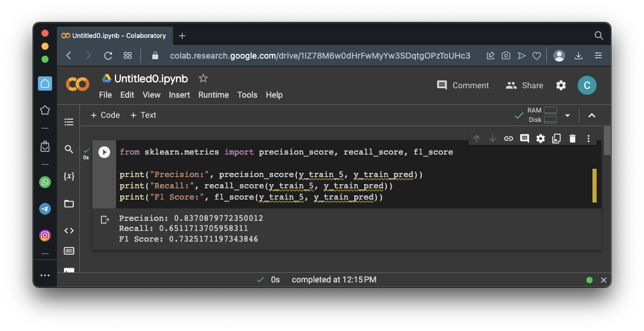Open the variables inspector {x}
644x331 pixels.
(69, 176)
